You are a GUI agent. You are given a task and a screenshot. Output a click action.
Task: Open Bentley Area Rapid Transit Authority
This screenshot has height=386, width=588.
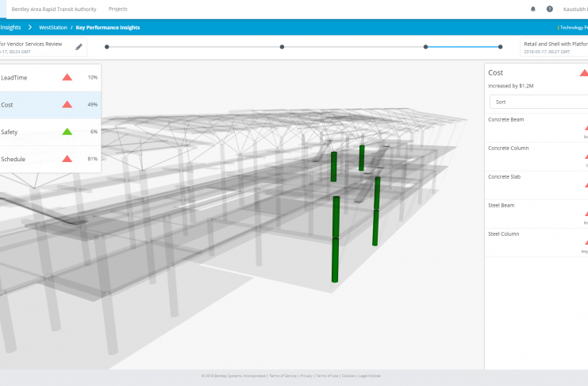click(55, 9)
